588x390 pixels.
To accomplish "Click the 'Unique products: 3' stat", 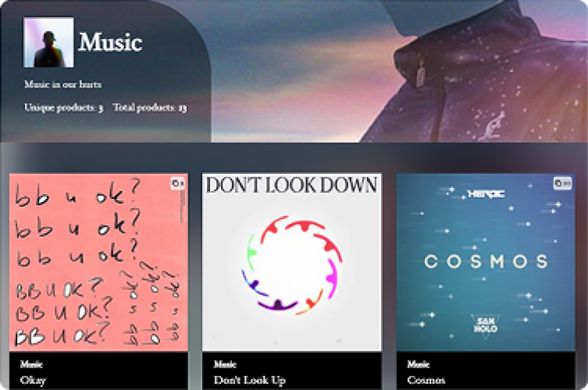I will point(63,108).
